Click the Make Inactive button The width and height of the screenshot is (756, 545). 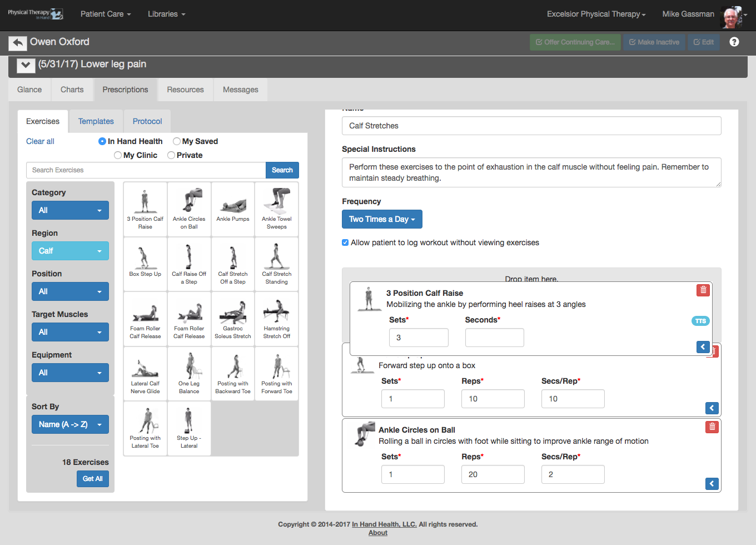point(654,42)
